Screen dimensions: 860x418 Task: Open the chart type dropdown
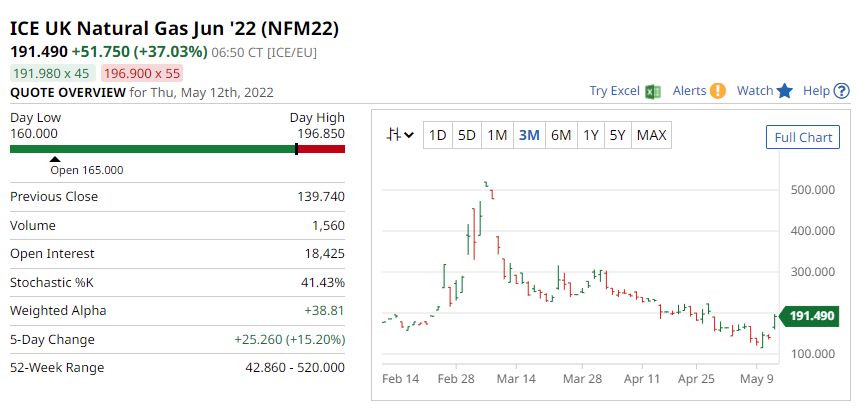tap(400, 135)
